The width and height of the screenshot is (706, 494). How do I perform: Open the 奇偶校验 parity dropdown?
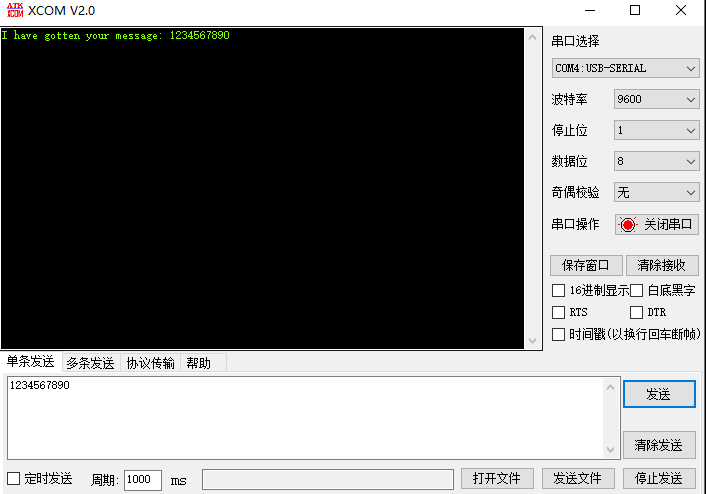[x=656, y=193]
